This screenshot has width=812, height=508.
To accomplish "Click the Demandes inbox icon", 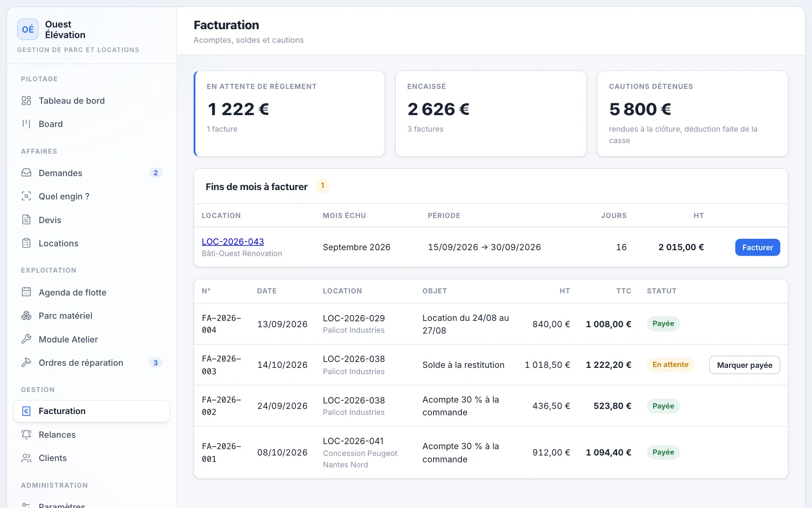I will tap(26, 173).
